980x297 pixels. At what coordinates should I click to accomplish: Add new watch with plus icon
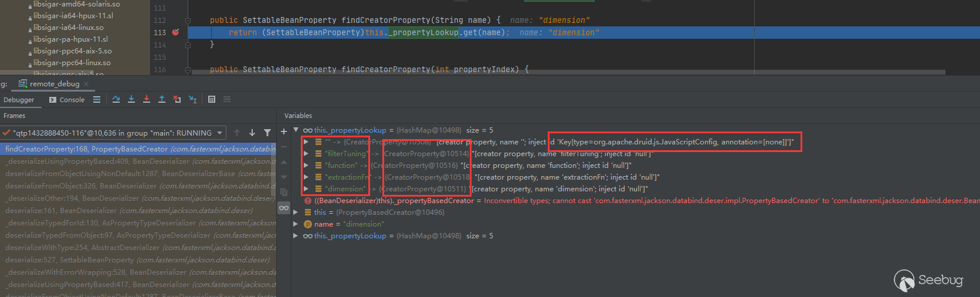click(284, 131)
